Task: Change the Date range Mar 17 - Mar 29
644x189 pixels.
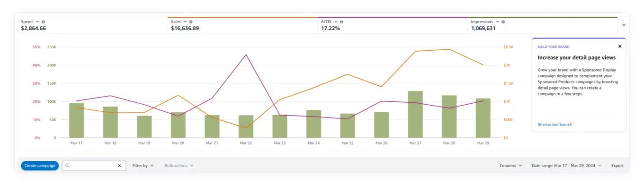Action: coord(567,166)
